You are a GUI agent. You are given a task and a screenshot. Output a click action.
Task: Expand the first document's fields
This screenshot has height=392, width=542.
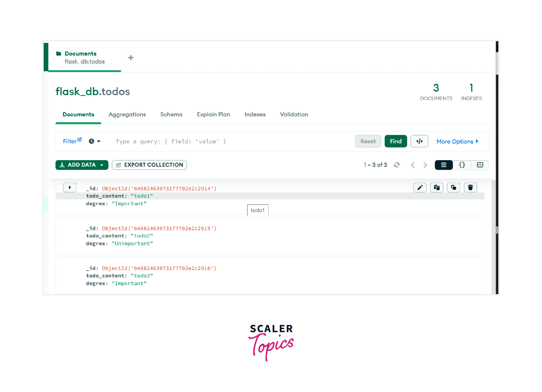coord(70,188)
